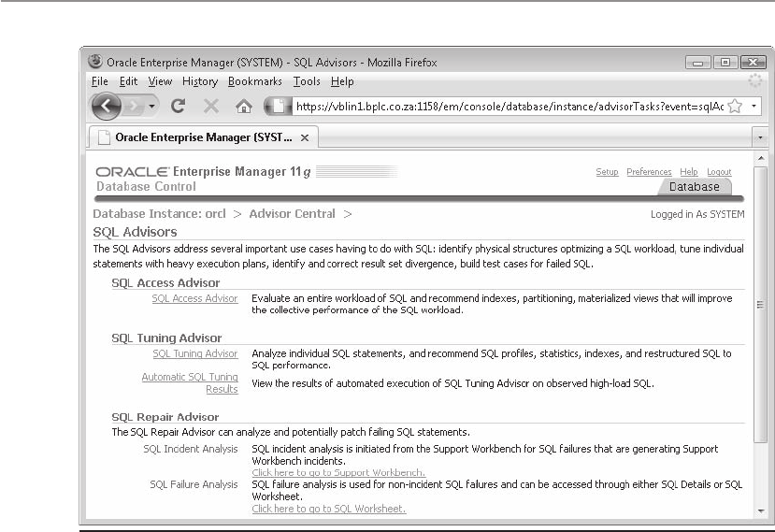Click the Logout link

(719, 171)
